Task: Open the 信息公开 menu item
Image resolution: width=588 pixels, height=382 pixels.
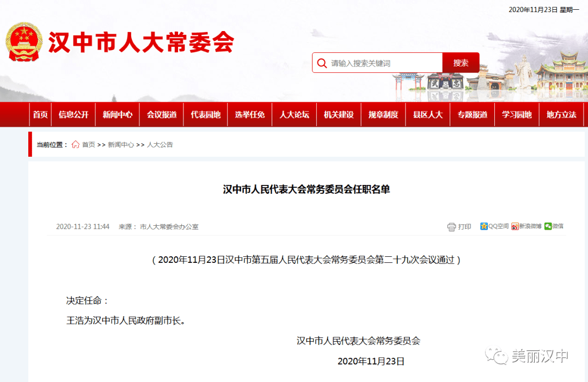Action: coord(73,114)
